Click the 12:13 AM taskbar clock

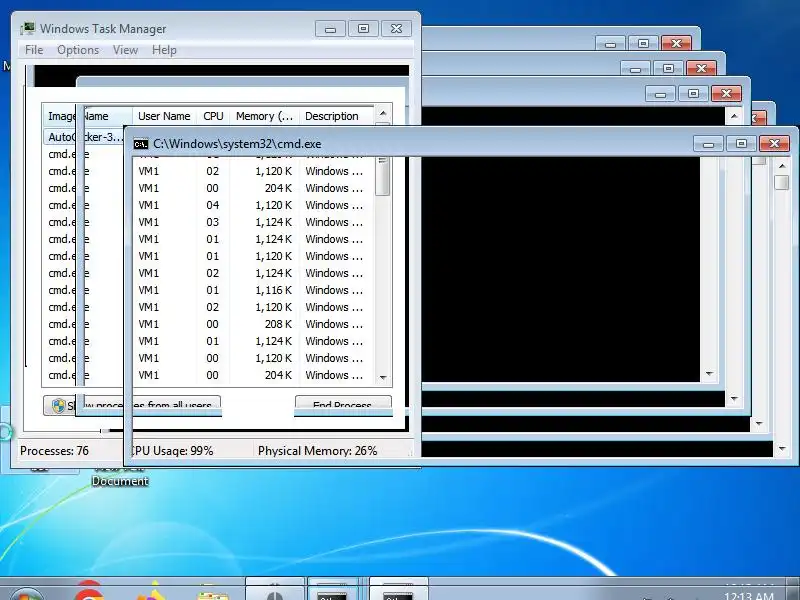[x=748, y=595]
